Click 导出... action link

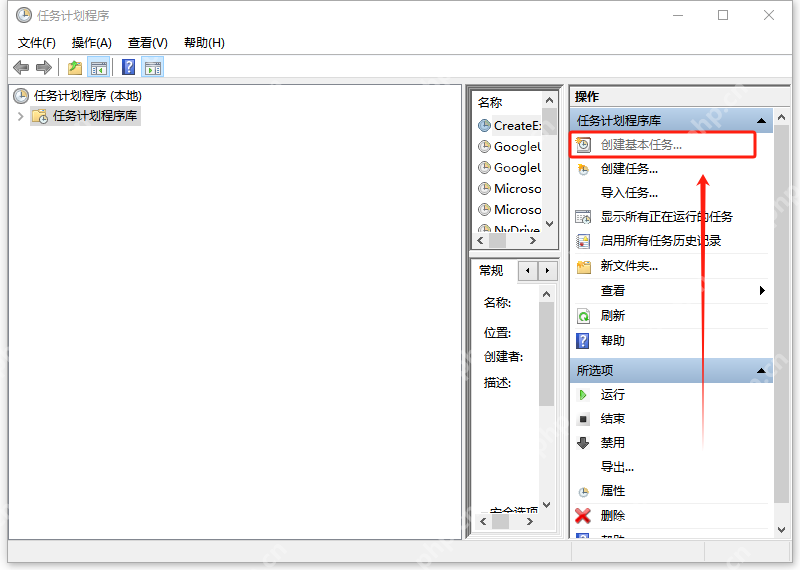(617, 467)
